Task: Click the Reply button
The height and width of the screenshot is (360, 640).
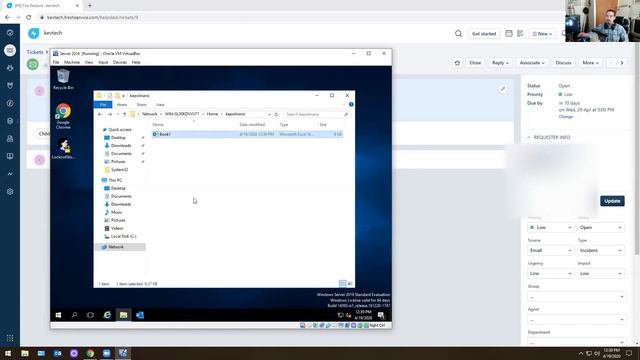Action: point(500,63)
